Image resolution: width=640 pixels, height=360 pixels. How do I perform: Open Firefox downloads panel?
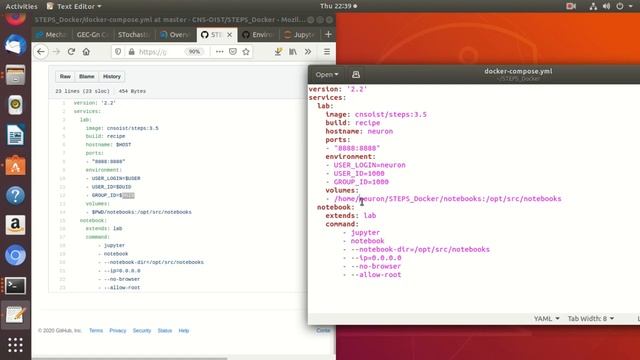(x=278, y=52)
